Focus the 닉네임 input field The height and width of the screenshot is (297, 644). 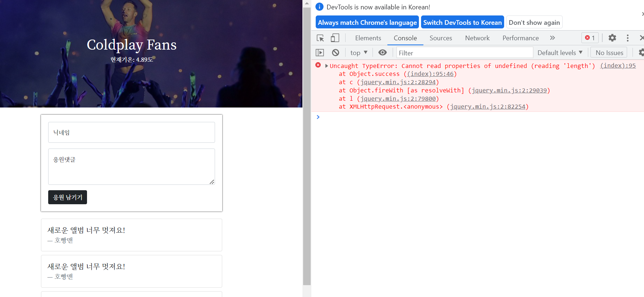pos(132,132)
